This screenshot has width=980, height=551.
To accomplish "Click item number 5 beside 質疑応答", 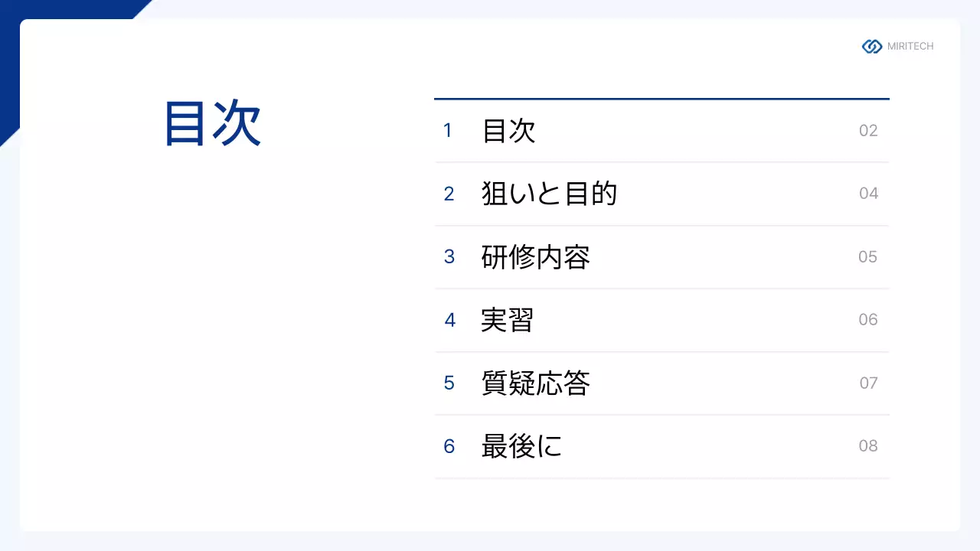I will pyautogui.click(x=449, y=383).
